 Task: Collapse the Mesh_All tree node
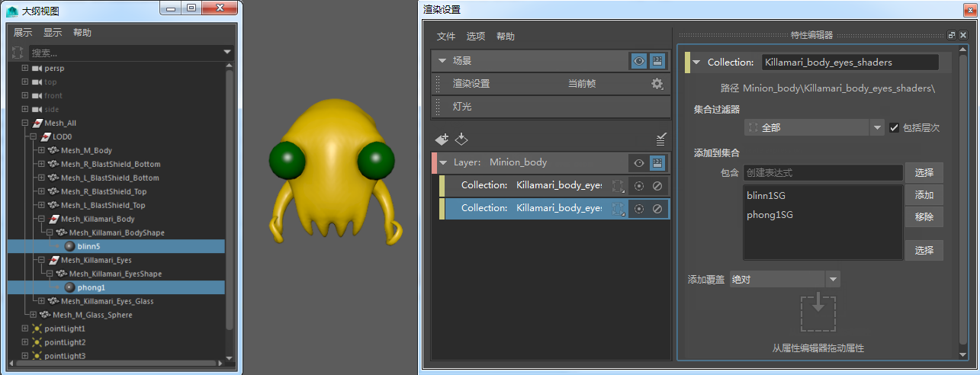24,123
